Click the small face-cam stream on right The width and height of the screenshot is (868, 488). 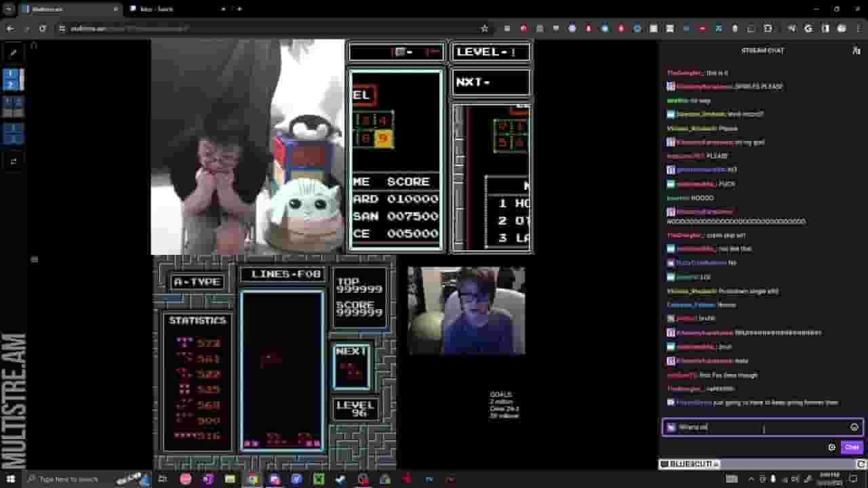[466, 310]
